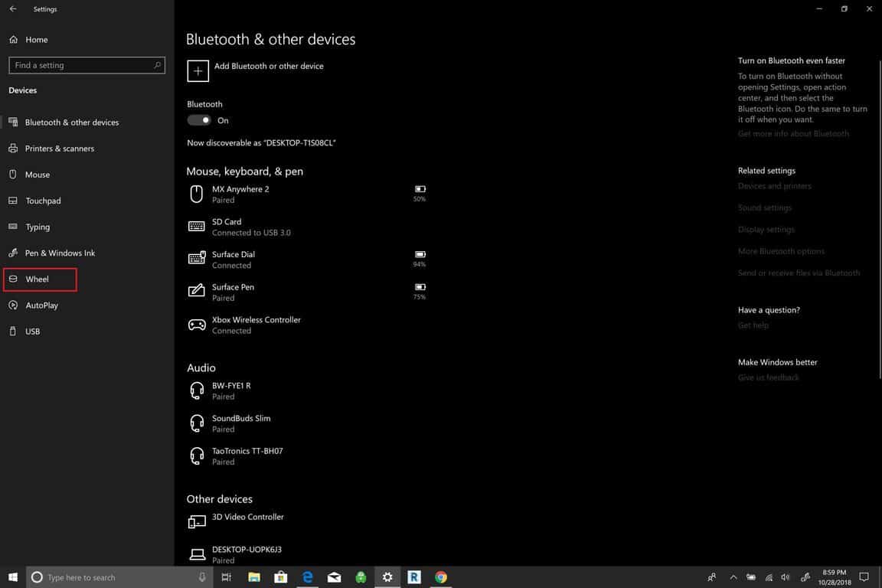Click the Home button in the sidebar
The width and height of the screenshot is (882, 588).
point(36,40)
